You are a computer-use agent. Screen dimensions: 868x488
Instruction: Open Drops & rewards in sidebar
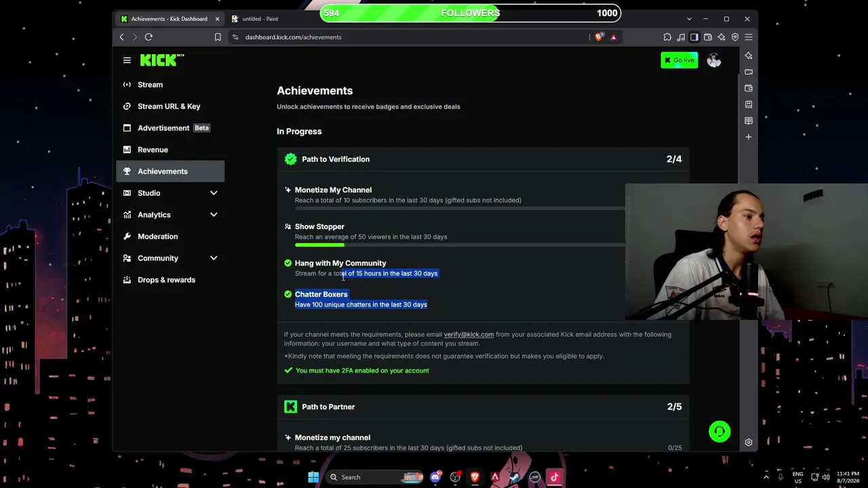170,280
